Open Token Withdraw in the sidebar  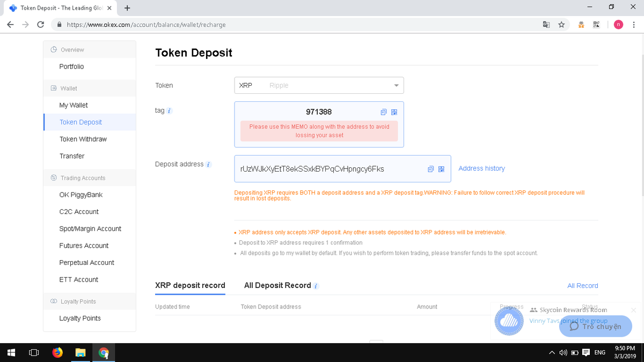pyautogui.click(x=83, y=139)
